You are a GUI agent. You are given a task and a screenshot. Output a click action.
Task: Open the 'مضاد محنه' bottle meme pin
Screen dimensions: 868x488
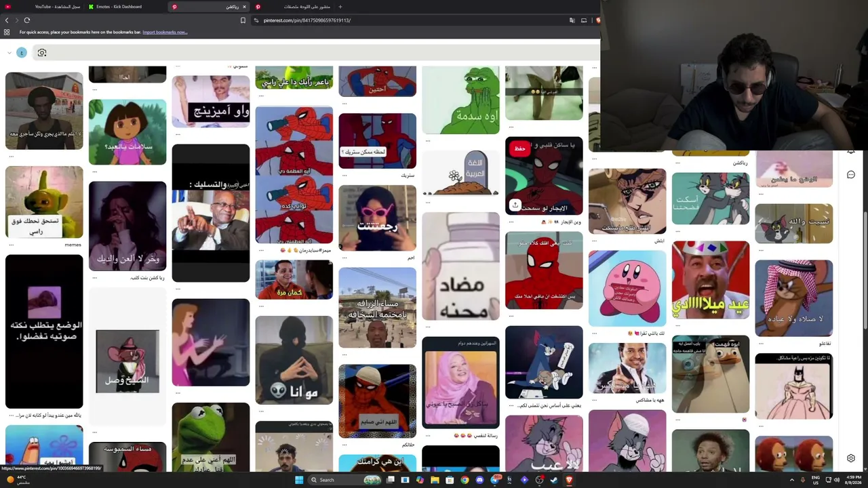pyautogui.click(x=461, y=266)
